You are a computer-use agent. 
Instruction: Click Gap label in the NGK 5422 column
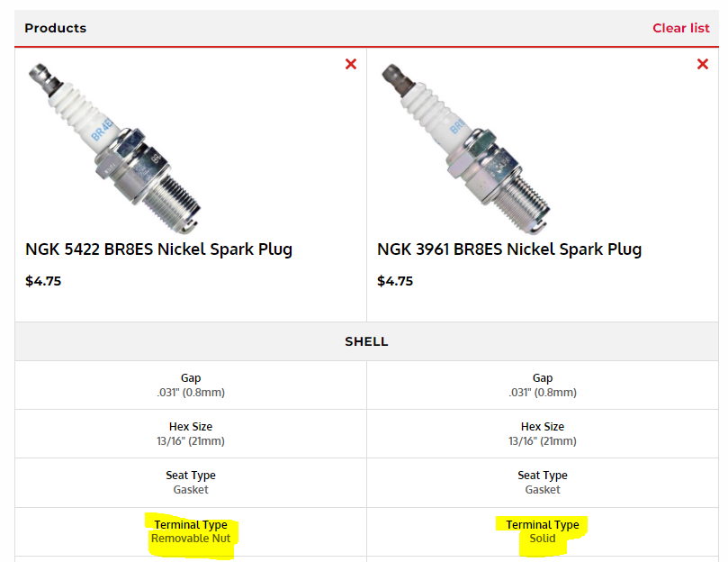(191, 378)
